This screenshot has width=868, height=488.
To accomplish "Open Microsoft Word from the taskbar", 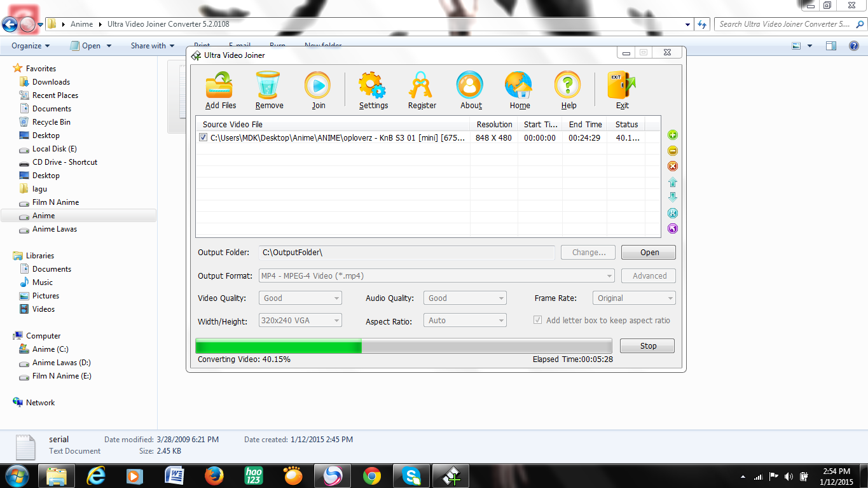I will pyautogui.click(x=174, y=476).
